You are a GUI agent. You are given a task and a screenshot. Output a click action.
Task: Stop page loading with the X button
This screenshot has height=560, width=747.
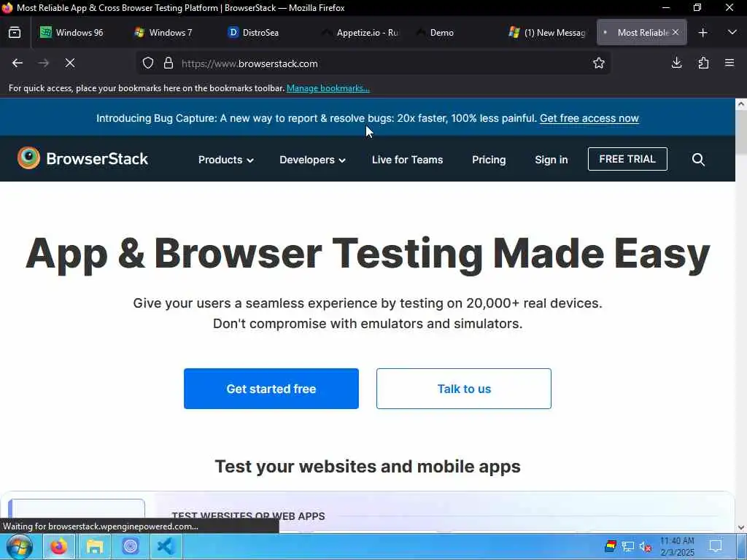(x=70, y=63)
